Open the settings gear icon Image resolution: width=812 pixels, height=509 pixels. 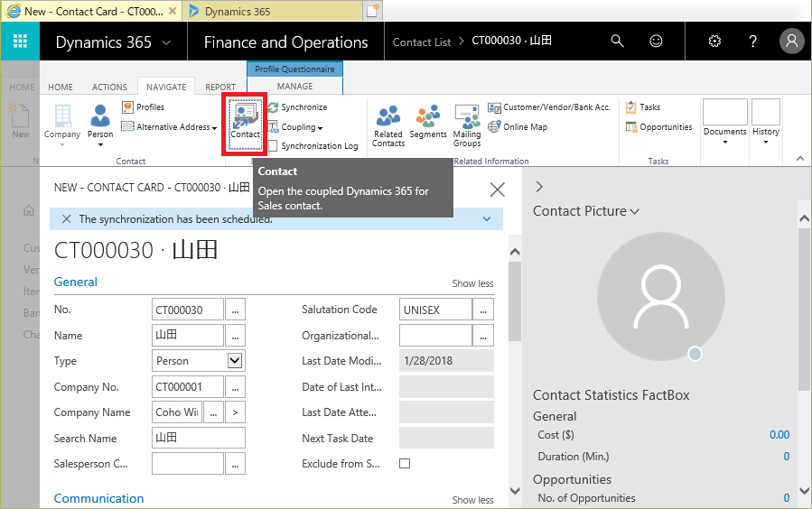pyautogui.click(x=714, y=41)
